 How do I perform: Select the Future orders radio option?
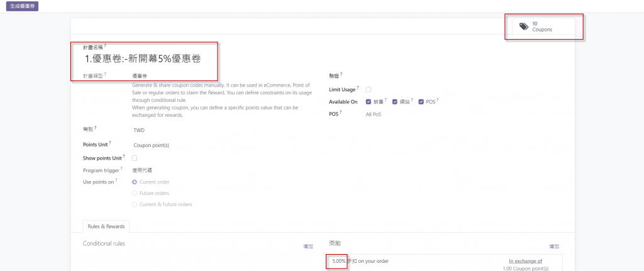point(135,193)
